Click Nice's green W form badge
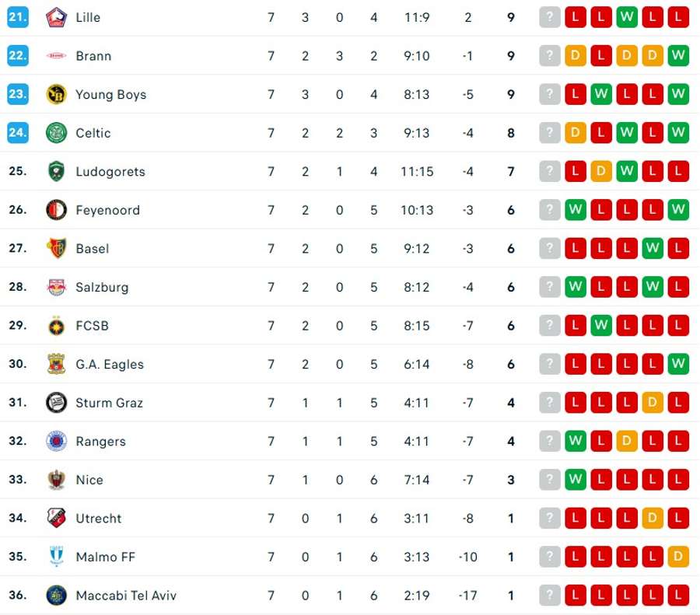700x615 pixels. (576, 480)
